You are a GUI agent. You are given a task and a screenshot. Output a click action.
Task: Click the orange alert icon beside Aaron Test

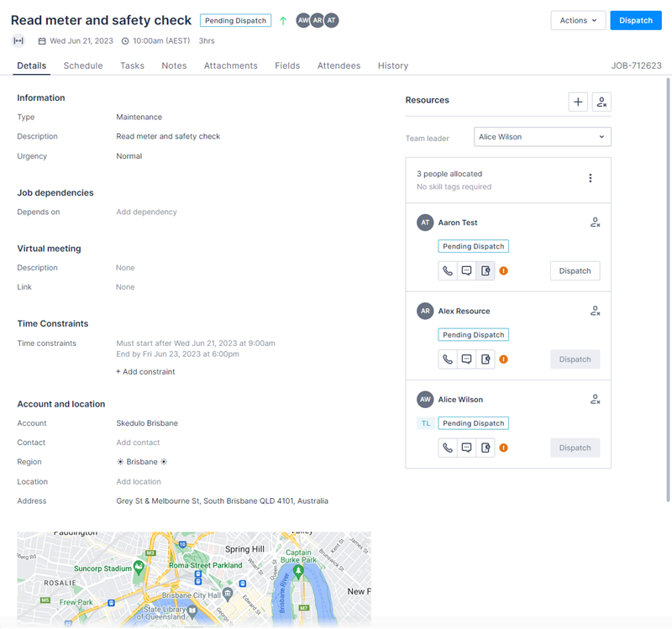pos(504,270)
